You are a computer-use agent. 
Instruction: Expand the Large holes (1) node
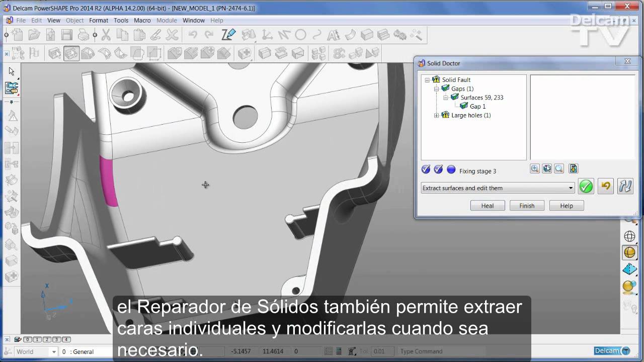[436, 115]
